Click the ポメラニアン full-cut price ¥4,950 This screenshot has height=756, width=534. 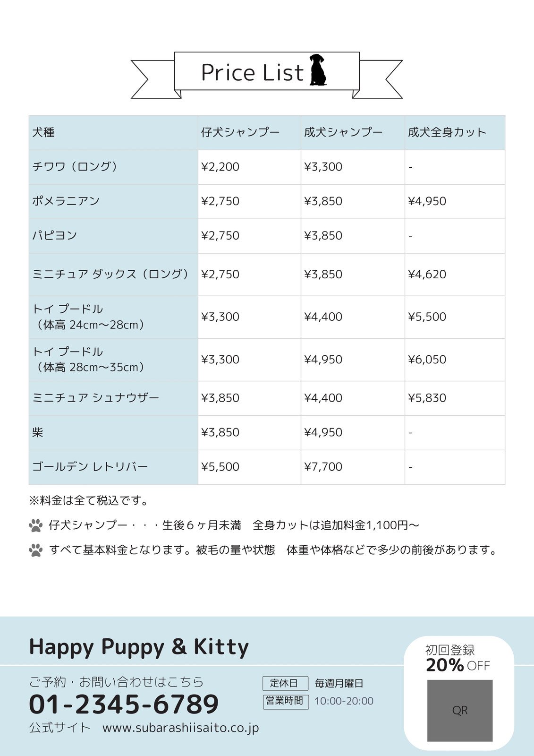(427, 201)
